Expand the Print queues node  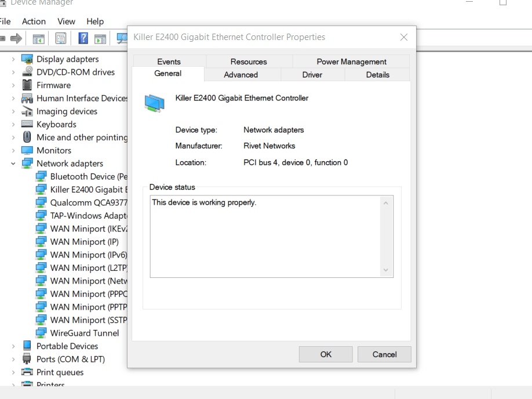coord(13,372)
